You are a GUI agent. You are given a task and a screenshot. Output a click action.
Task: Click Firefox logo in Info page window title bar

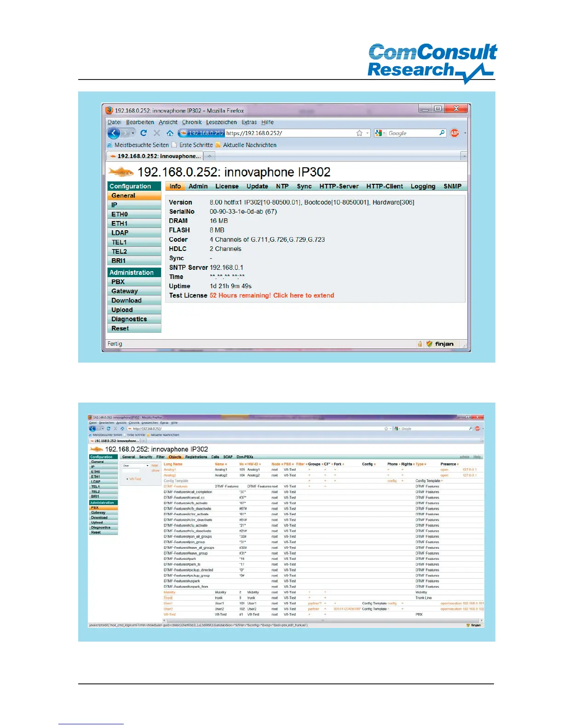coord(109,110)
